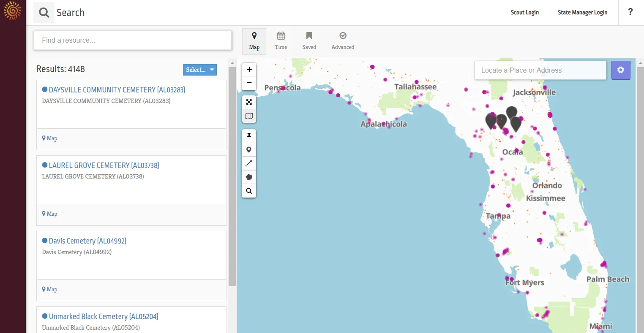Select the line drawing tool
The width and height of the screenshot is (644, 333).
[249, 163]
